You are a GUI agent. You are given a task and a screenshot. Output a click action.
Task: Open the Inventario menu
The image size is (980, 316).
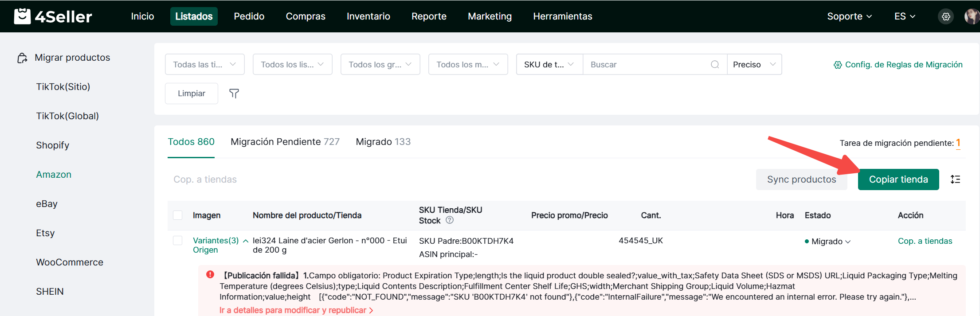coord(368,16)
